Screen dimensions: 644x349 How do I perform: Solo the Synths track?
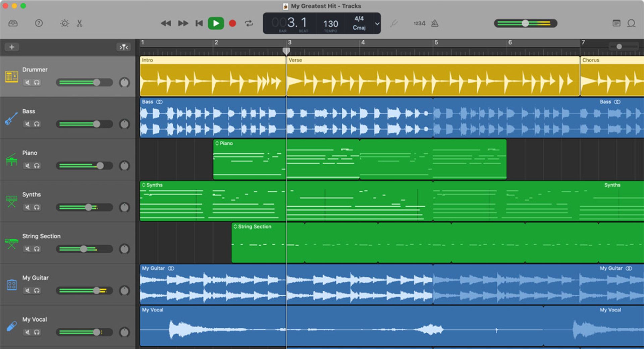(x=37, y=207)
